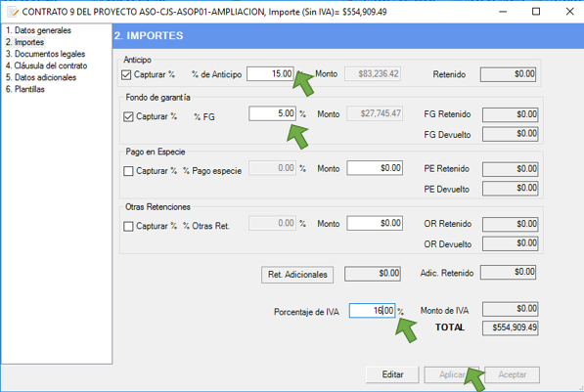Click the contract window title icon
Viewport: 584px width, 392px height.
tap(13, 13)
